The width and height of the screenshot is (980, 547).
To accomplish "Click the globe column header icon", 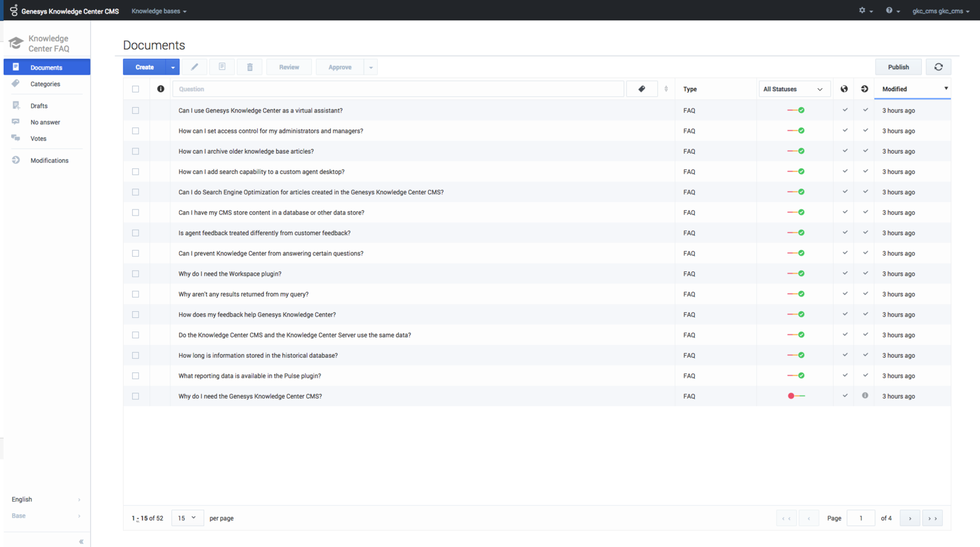I will (x=844, y=89).
